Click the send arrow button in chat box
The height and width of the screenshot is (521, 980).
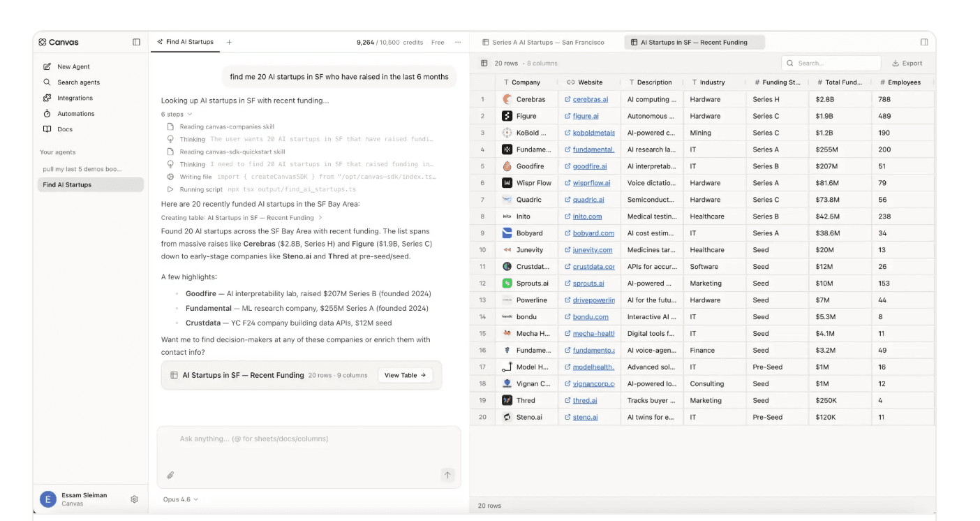click(447, 475)
